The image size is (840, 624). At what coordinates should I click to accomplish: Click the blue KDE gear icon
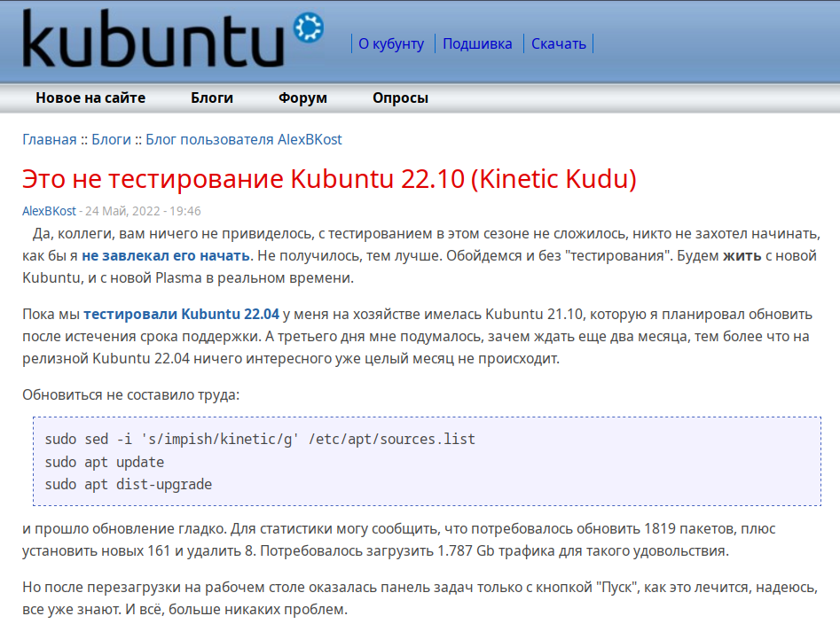(x=308, y=27)
